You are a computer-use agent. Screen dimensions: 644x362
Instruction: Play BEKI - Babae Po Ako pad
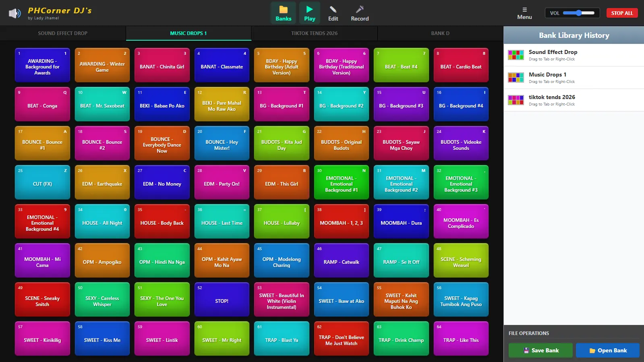162,104
